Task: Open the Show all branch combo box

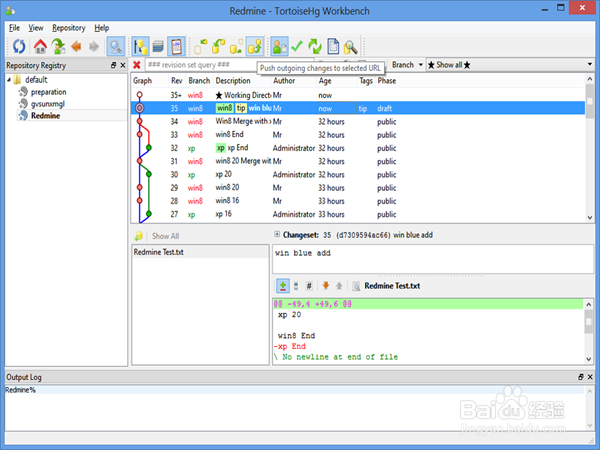Action: [x=510, y=65]
